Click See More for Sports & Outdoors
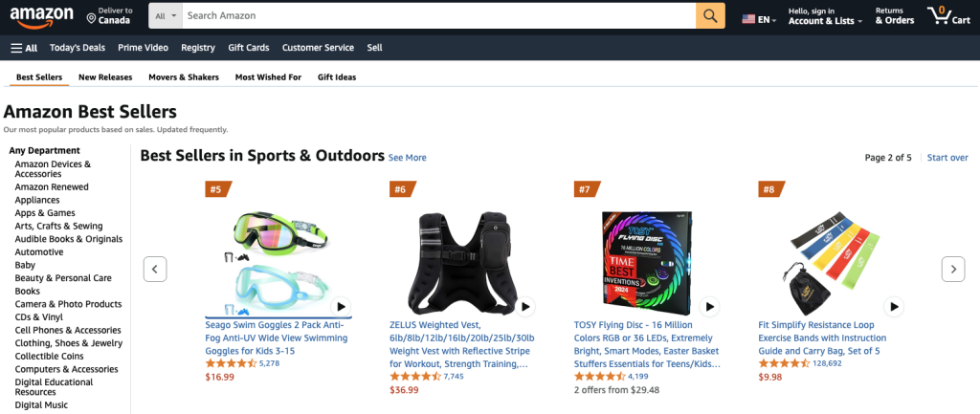 tap(408, 158)
